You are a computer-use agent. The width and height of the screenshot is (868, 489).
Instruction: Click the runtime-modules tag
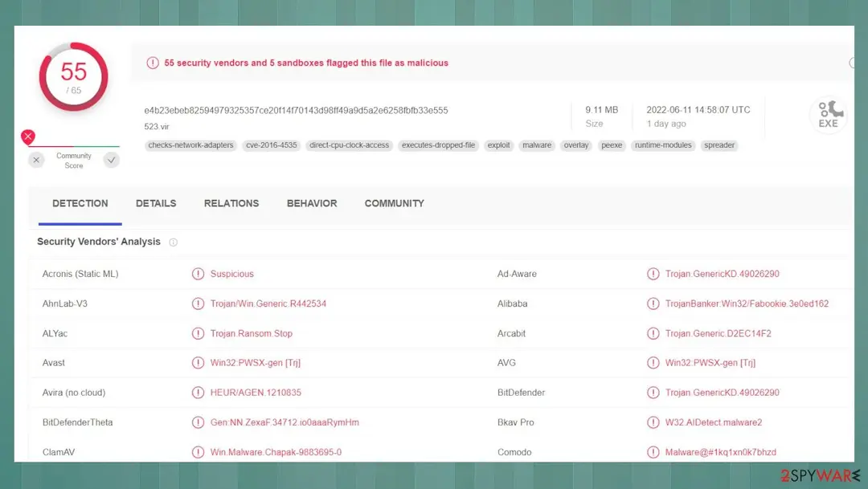pos(663,145)
